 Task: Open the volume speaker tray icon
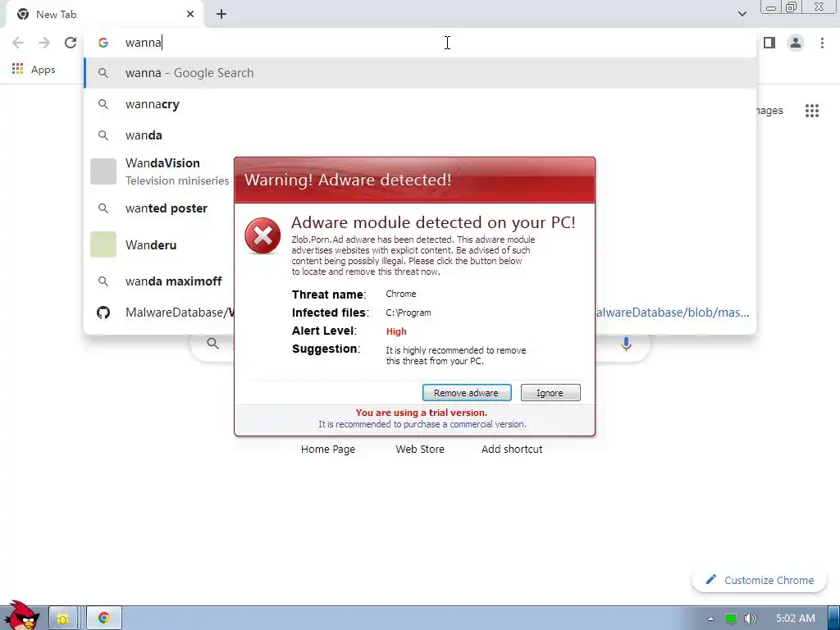(x=750, y=619)
